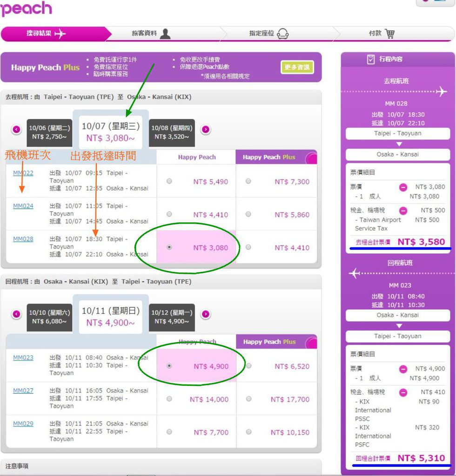Viewport: 456px width, 476px height.
Task: Switch outbound date to 10/08 tab
Action: point(172,132)
